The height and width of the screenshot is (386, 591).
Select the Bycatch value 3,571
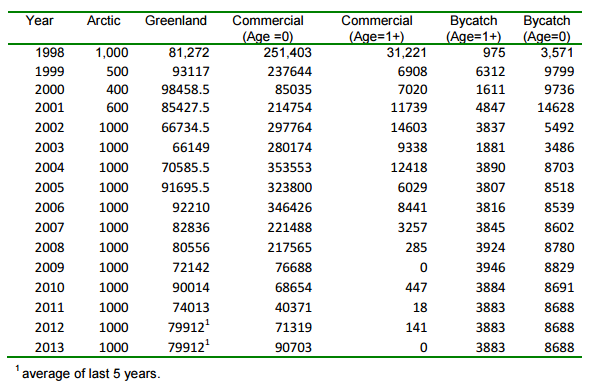coord(557,53)
